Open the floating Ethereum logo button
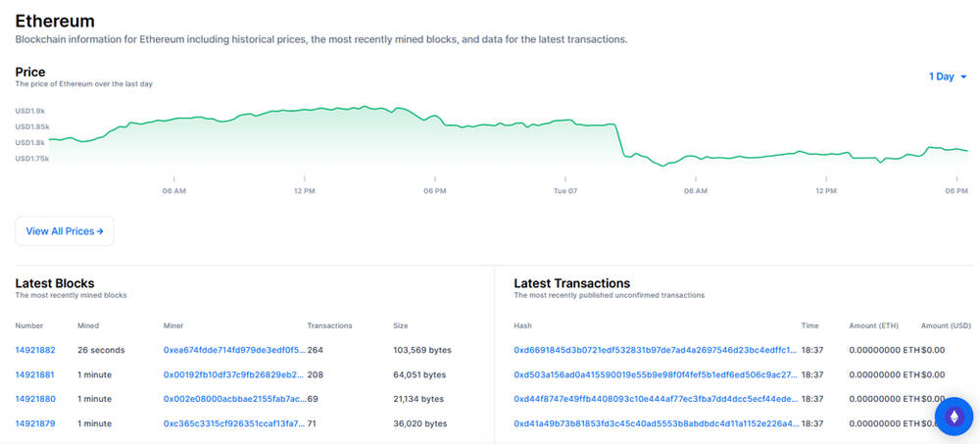The image size is (980, 444). click(954, 416)
